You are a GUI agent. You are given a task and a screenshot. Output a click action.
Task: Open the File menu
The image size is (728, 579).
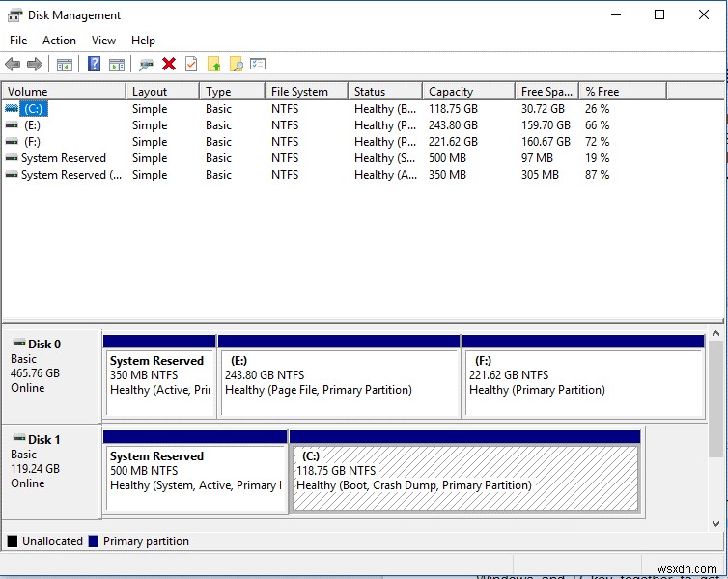point(18,41)
